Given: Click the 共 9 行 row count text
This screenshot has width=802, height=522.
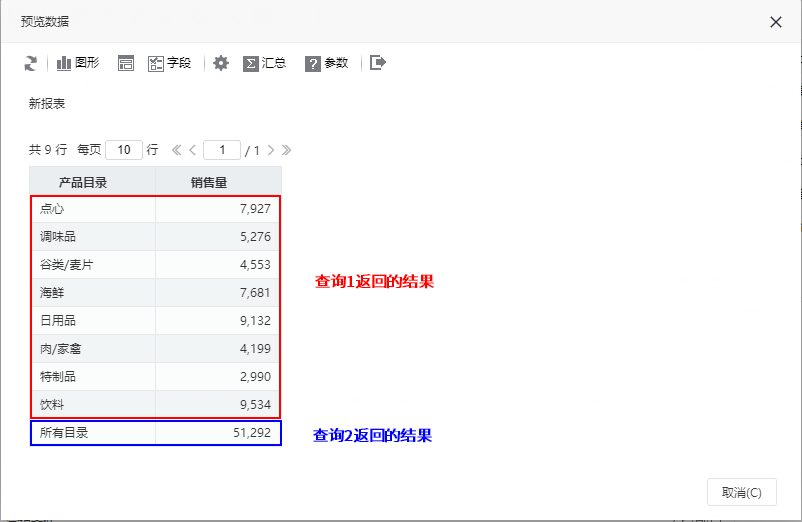Looking at the screenshot, I should click(x=48, y=150).
